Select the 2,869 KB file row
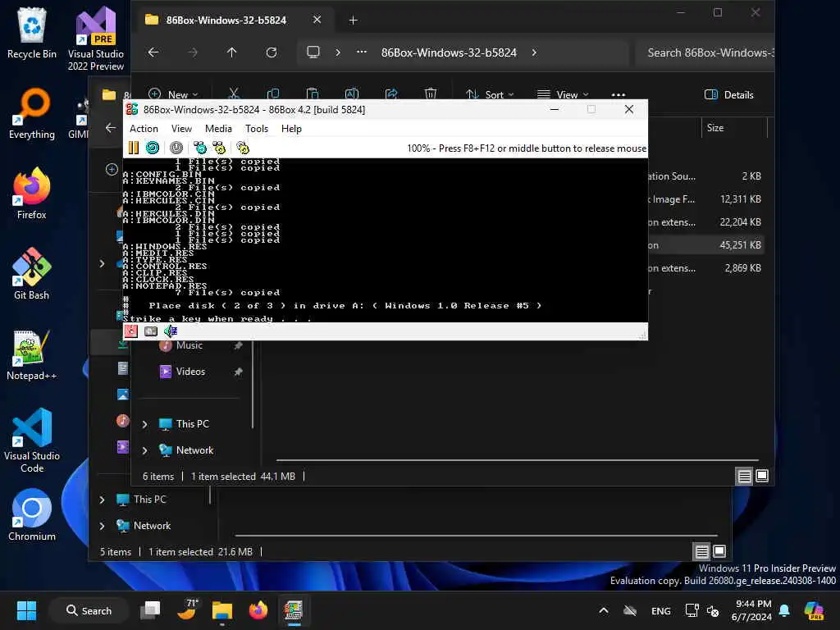The image size is (840, 630). (706, 268)
